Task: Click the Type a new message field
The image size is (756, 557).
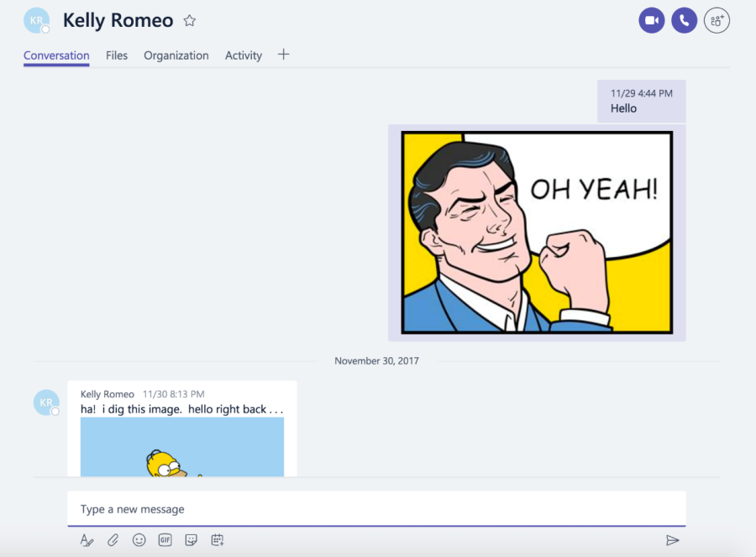Action: coord(376,509)
